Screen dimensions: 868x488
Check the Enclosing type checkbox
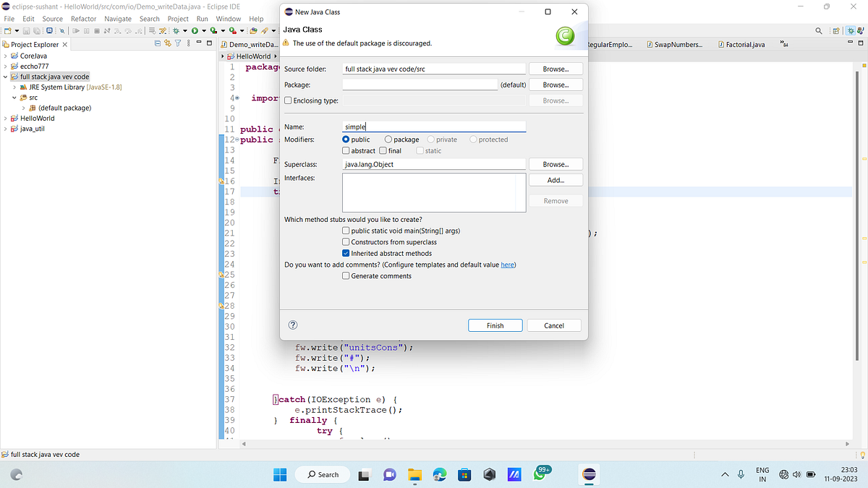289,101
